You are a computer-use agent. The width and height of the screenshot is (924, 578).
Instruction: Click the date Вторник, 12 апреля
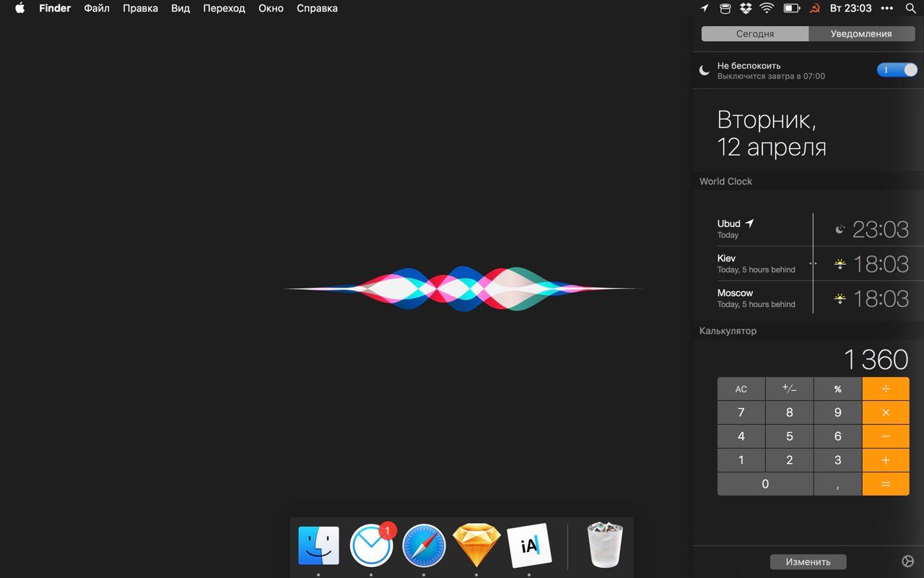[772, 133]
